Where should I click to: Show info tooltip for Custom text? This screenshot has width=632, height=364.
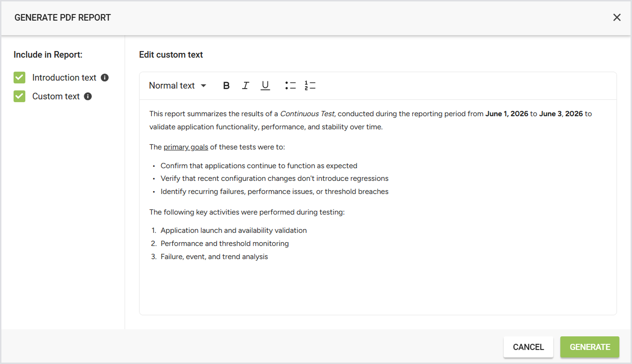click(88, 97)
